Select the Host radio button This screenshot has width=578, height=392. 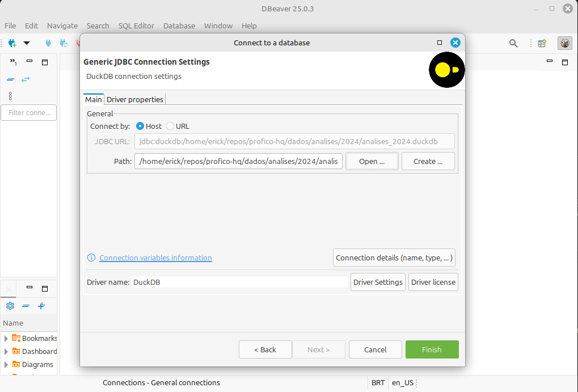click(x=140, y=126)
